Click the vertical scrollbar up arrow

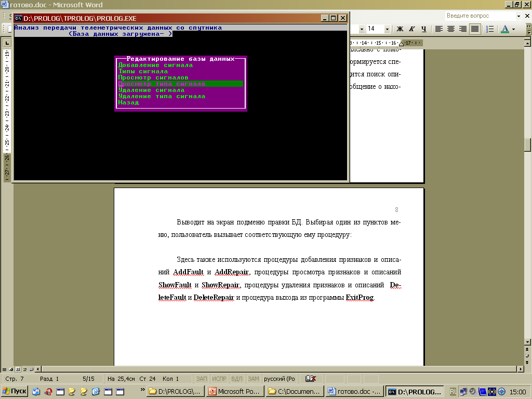click(527, 43)
